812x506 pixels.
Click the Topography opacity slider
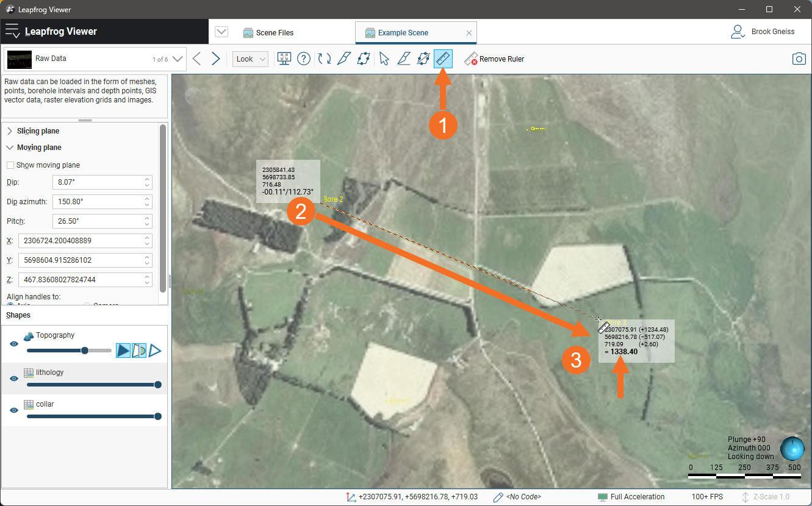coord(69,351)
